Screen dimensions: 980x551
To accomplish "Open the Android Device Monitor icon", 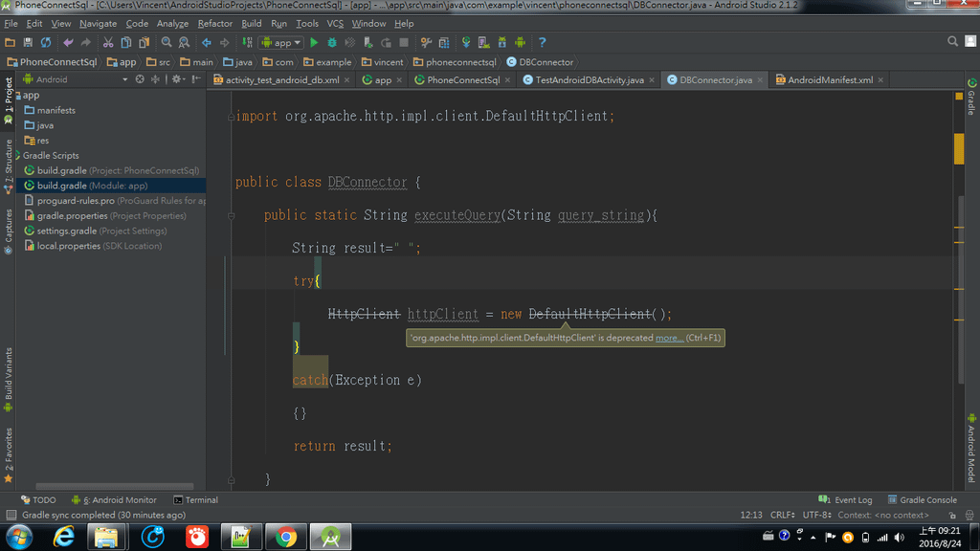I will [x=520, y=42].
